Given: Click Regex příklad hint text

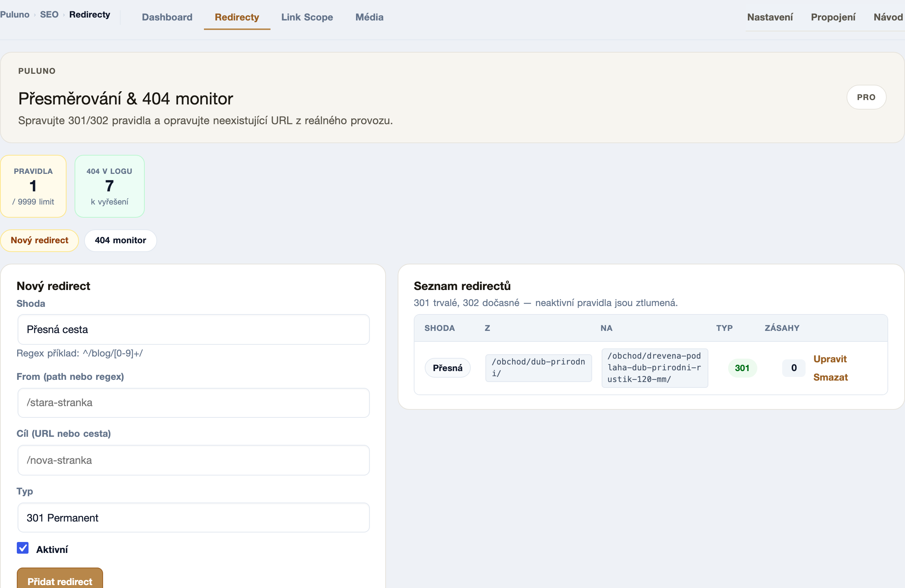Looking at the screenshot, I should click(x=79, y=353).
